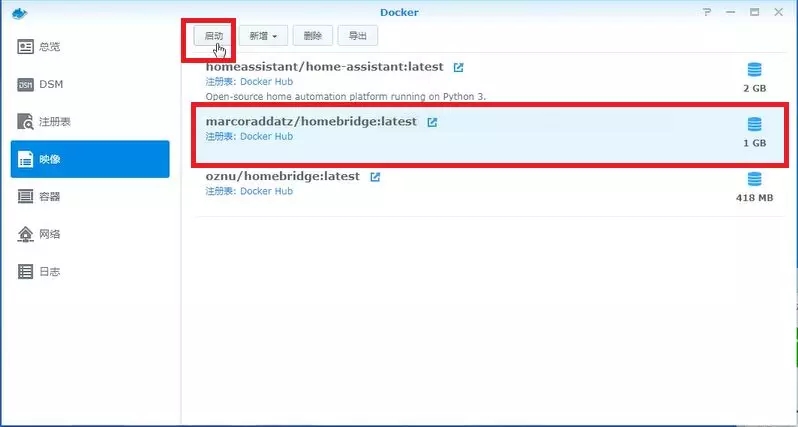Click the database icon above 418 MB
The image size is (798, 427).
(755, 179)
